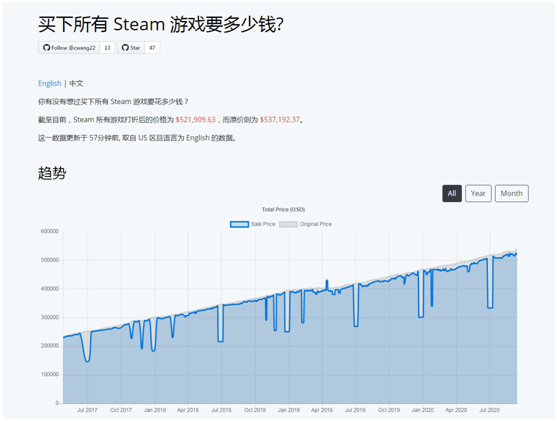Click the 400000 y-axis label

pyautogui.click(x=50, y=289)
